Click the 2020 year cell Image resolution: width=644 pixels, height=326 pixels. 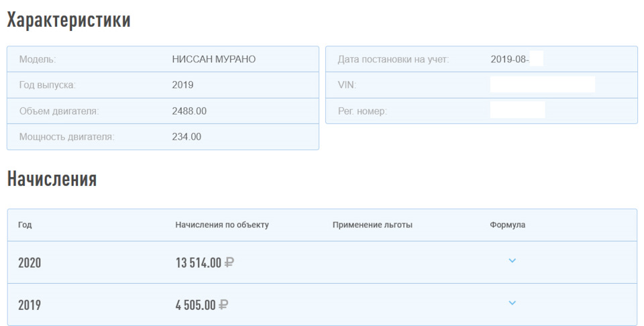(x=30, y=263)
